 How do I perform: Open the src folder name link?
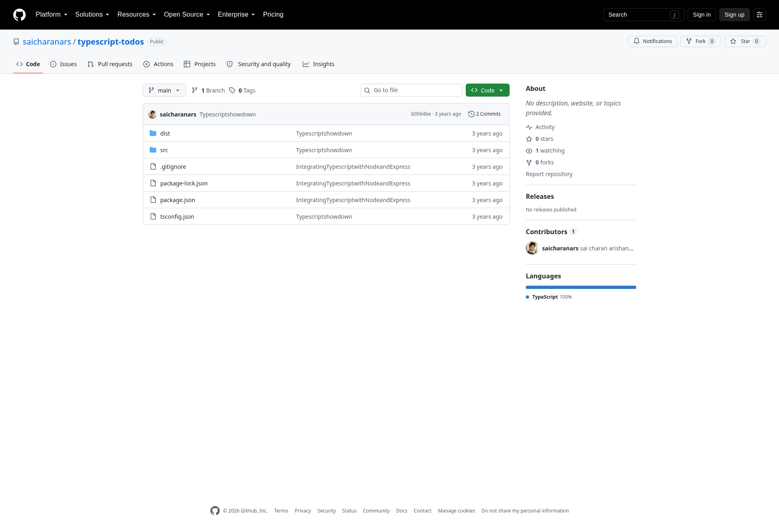[x=164, y=150]
